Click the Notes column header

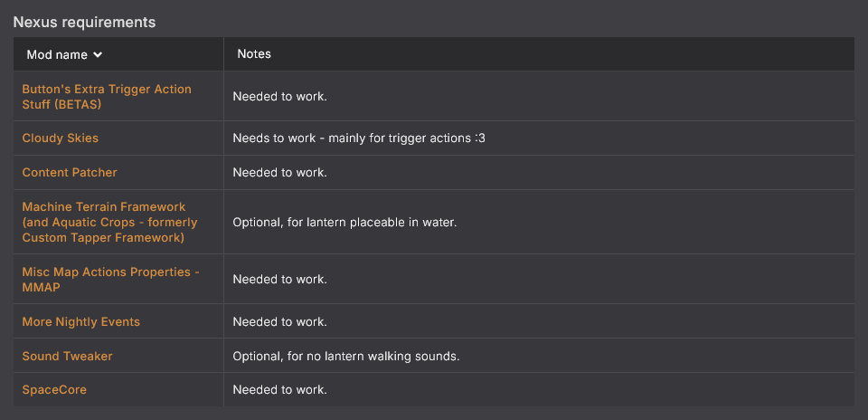[x=254, y=54]
